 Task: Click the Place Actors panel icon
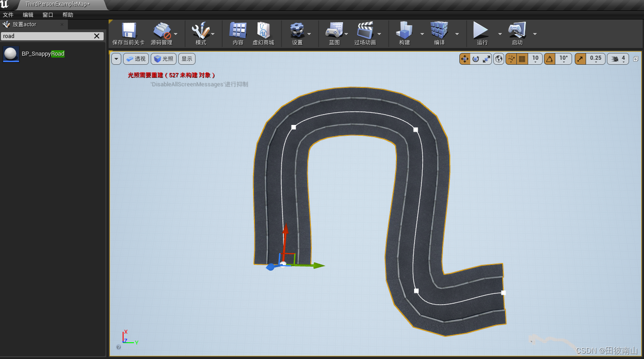click(6, 24)
